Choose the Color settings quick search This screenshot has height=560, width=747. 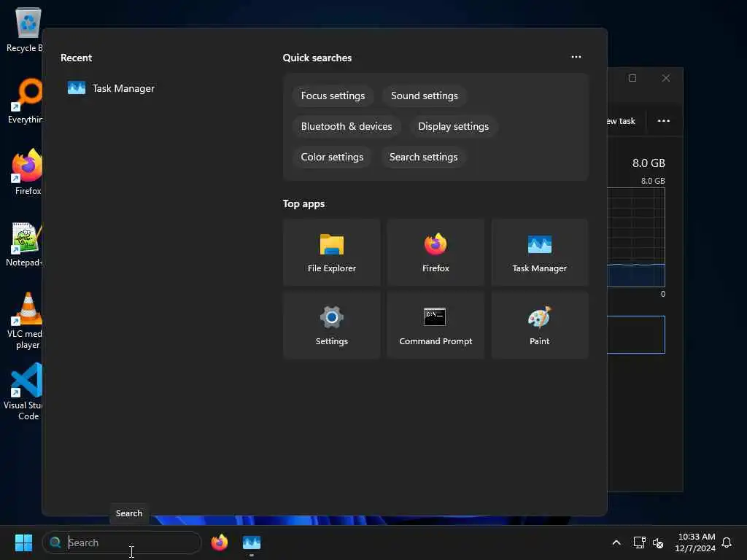pos(332,157)
